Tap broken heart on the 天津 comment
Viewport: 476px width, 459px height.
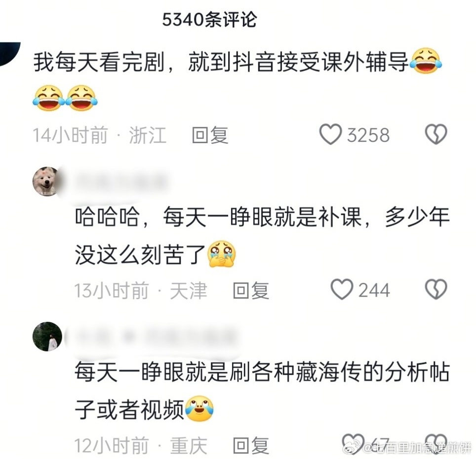coord(436,289)
